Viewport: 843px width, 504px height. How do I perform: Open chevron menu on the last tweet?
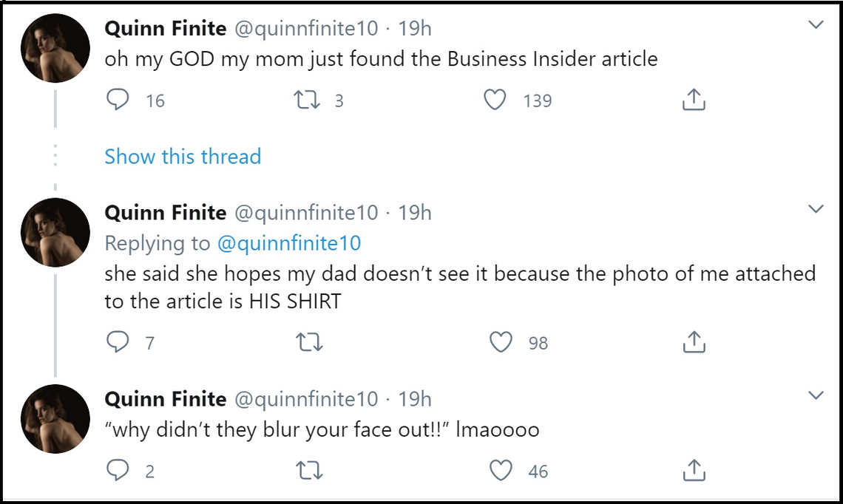click(x=816, y=395)
